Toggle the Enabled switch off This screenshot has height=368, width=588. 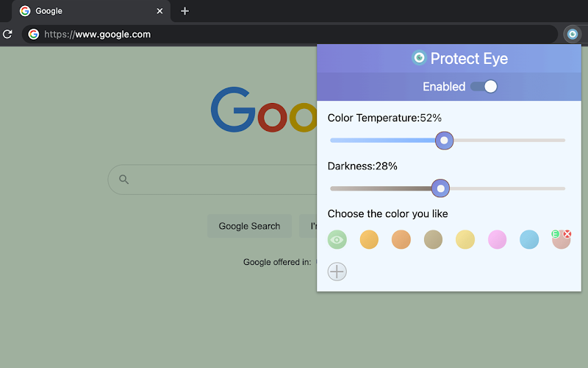click(484, 87)
